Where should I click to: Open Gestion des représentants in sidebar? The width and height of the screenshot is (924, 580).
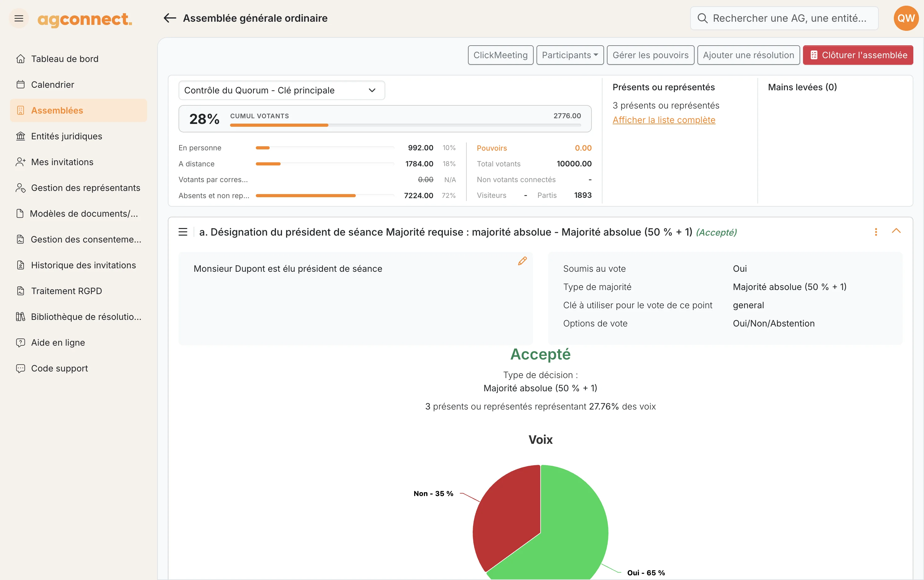coord(79,187)
